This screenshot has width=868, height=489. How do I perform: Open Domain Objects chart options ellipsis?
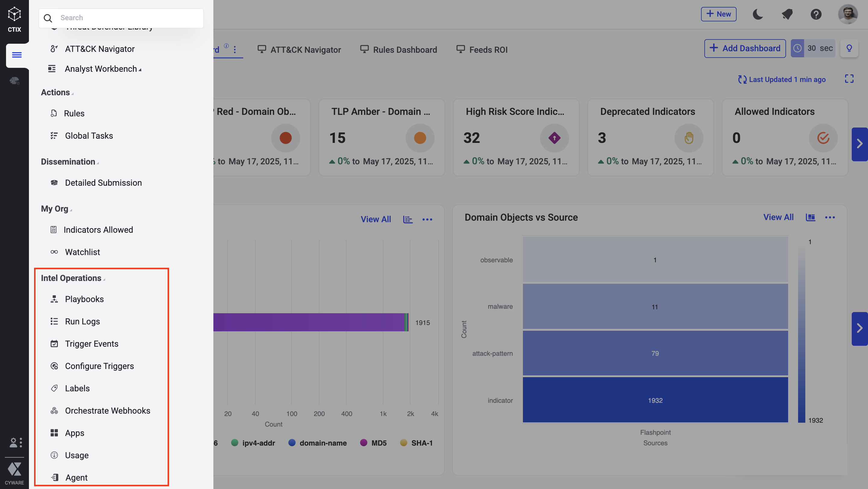[830, 217]
